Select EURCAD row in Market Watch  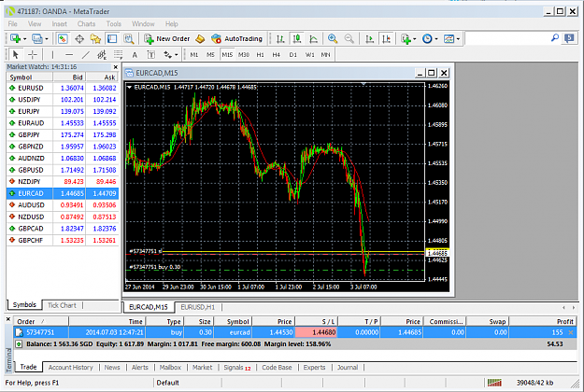pyautogui.click(x=63, y=193)
